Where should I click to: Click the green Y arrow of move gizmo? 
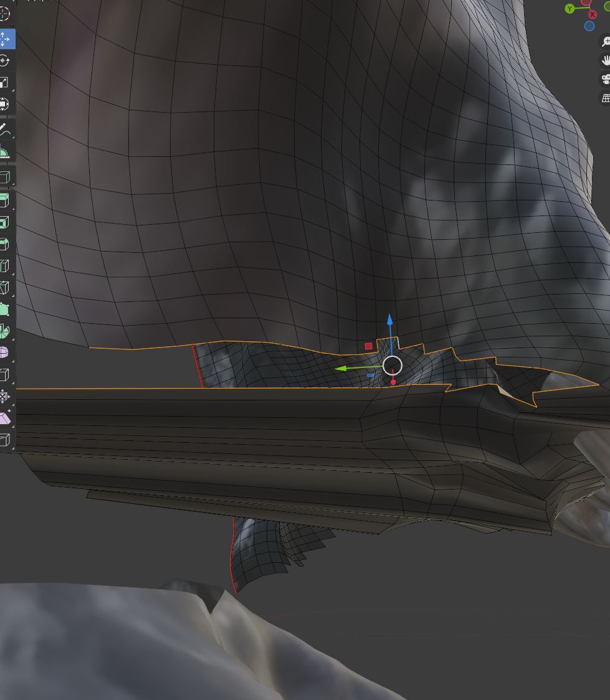tap(341, 369)
